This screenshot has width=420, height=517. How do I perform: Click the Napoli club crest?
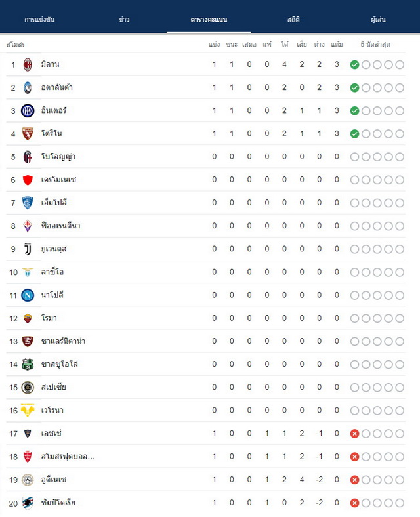(28, 295)
